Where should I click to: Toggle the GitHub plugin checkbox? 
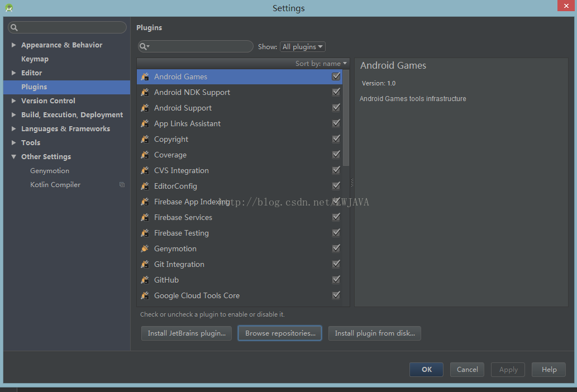click(x=336, y=279)
